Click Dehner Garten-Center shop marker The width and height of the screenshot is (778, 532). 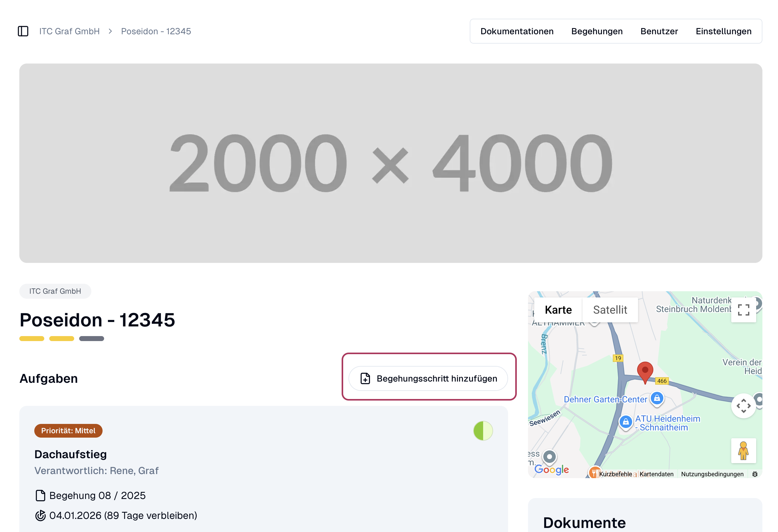[657, 398]
